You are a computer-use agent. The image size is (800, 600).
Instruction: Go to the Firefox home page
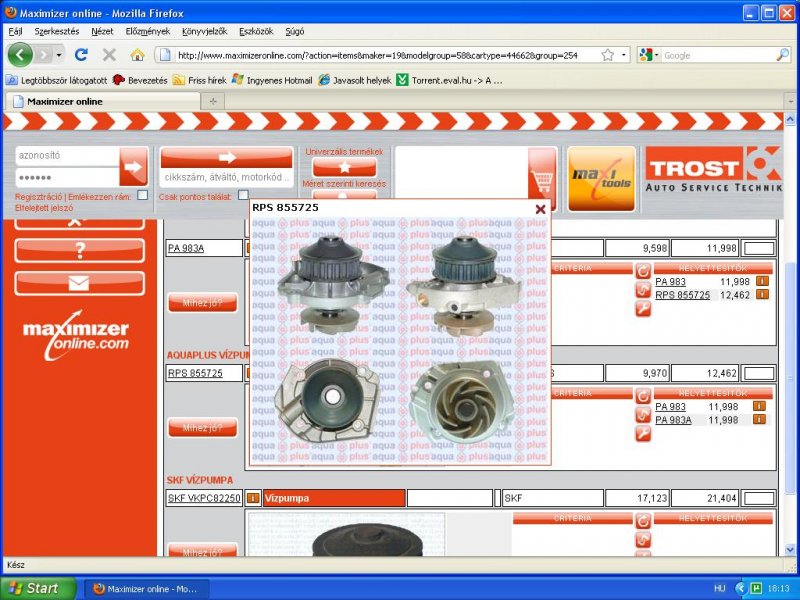(137, 55)
